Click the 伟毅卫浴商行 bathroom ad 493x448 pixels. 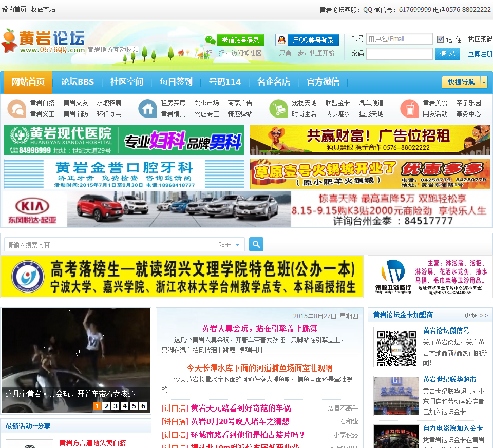430,277
